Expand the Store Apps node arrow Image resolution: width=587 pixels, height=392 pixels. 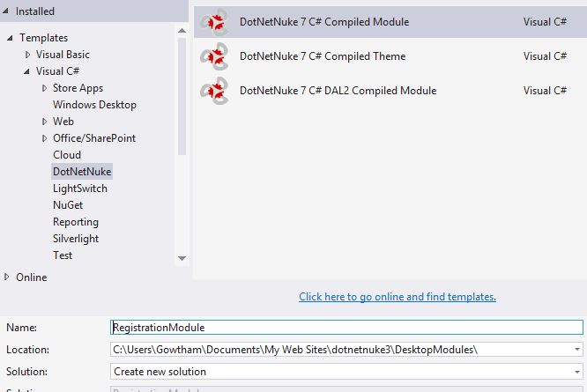(45, 88)
